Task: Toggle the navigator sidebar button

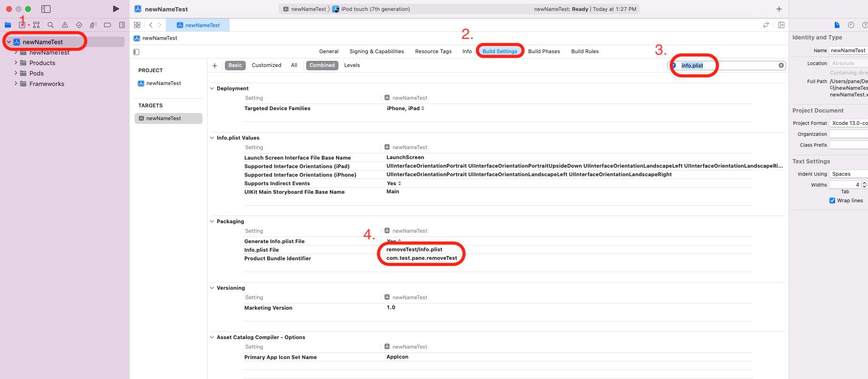Action: [x=46, y=9]
